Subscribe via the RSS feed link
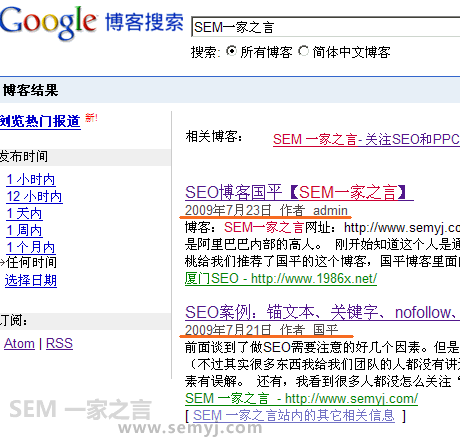The height and width of the screenshot is (439, 460). point(59,343)
